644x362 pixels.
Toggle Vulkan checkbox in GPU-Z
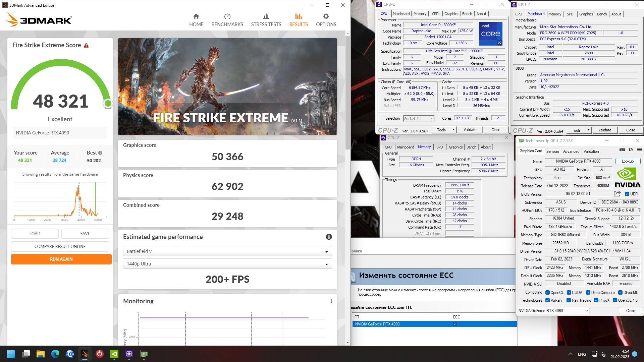[x=547, y=300]
